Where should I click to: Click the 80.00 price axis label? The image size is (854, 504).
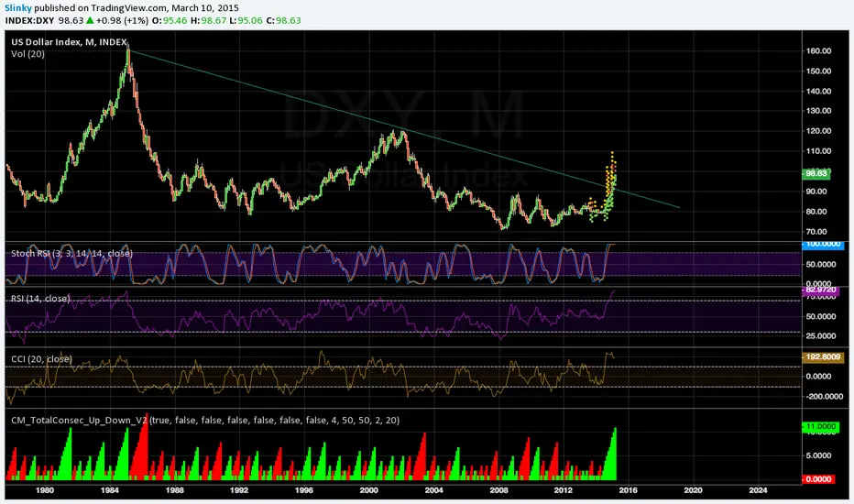tap(818, 212)
